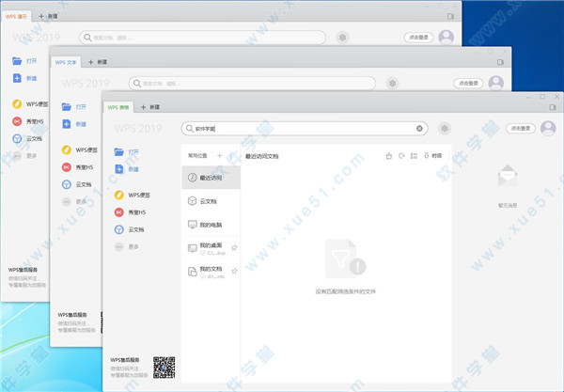Click 点击登录 in the WPS 文字 window
Screen dimensions: 564x392
tap(468, 83)
